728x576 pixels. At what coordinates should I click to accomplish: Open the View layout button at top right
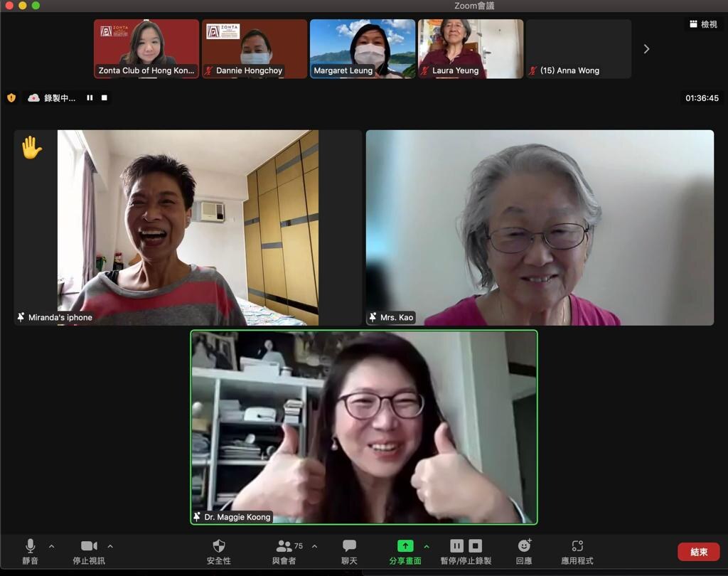[703, 24]
